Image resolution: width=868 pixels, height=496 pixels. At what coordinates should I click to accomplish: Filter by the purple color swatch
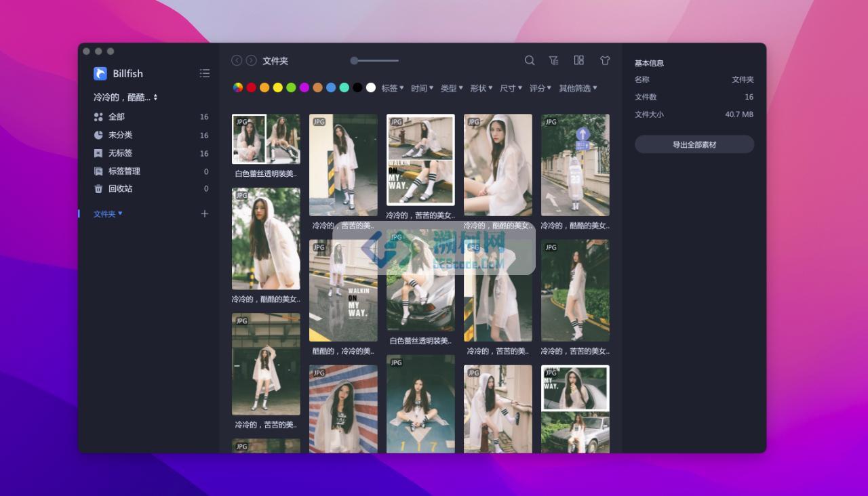304,87
